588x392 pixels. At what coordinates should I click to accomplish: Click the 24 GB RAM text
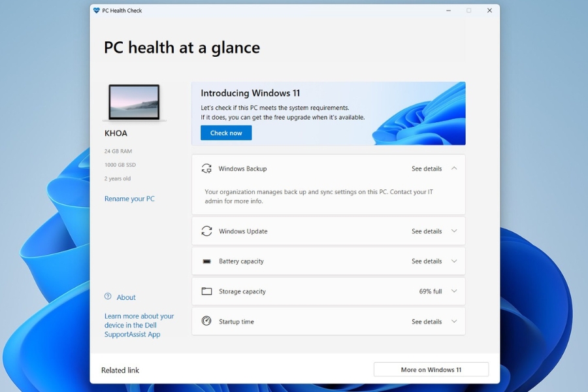tap(118, 151)
